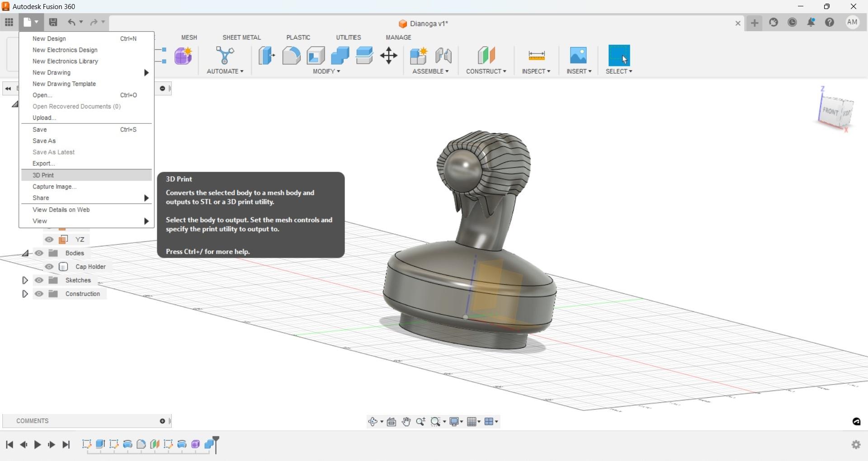Toggle visibility of the Sketches folder
Image resolution: width=868 pixels, height=461 pixels.
(39, 280)
